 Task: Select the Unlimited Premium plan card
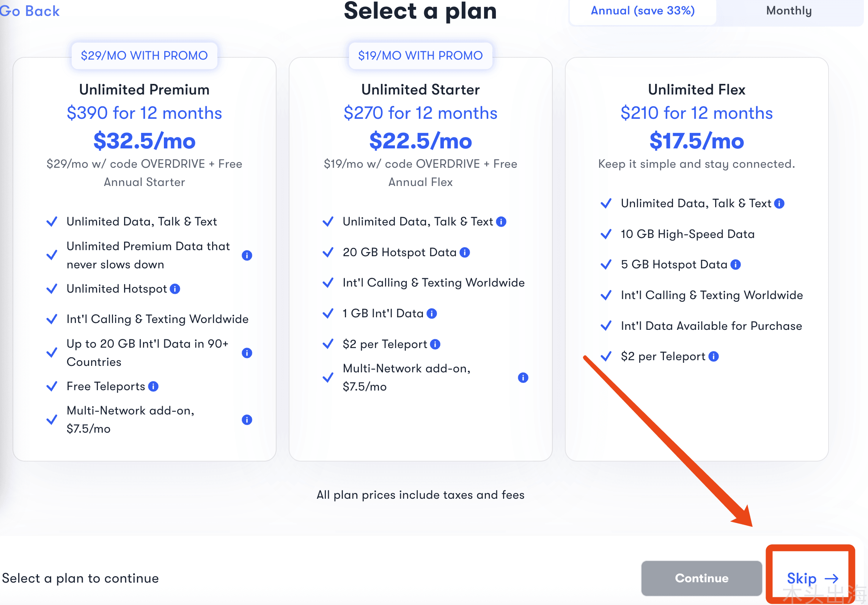coord(145,259)
